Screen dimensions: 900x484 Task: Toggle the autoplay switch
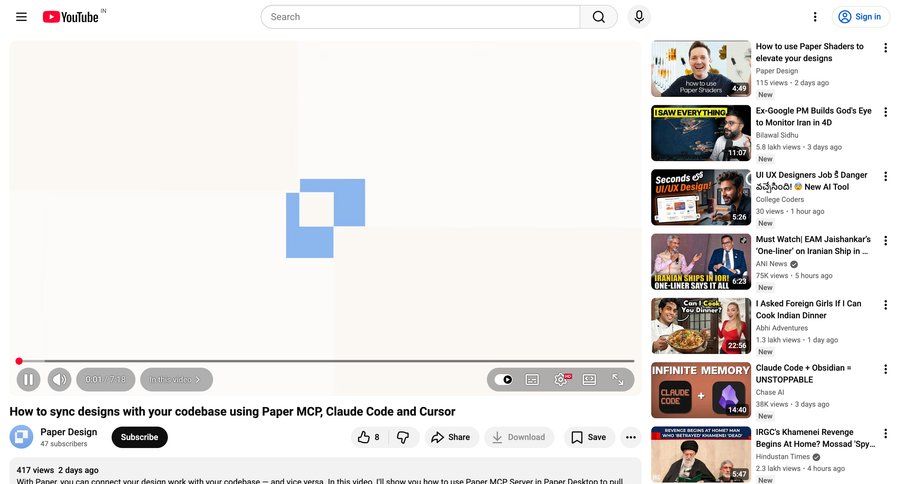click(504, 380)
